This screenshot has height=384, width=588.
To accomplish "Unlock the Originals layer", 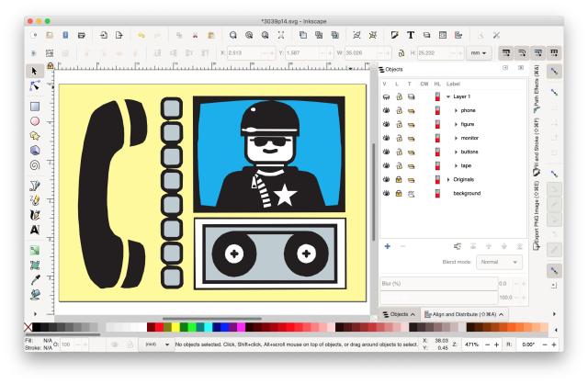I will point(399,179).
